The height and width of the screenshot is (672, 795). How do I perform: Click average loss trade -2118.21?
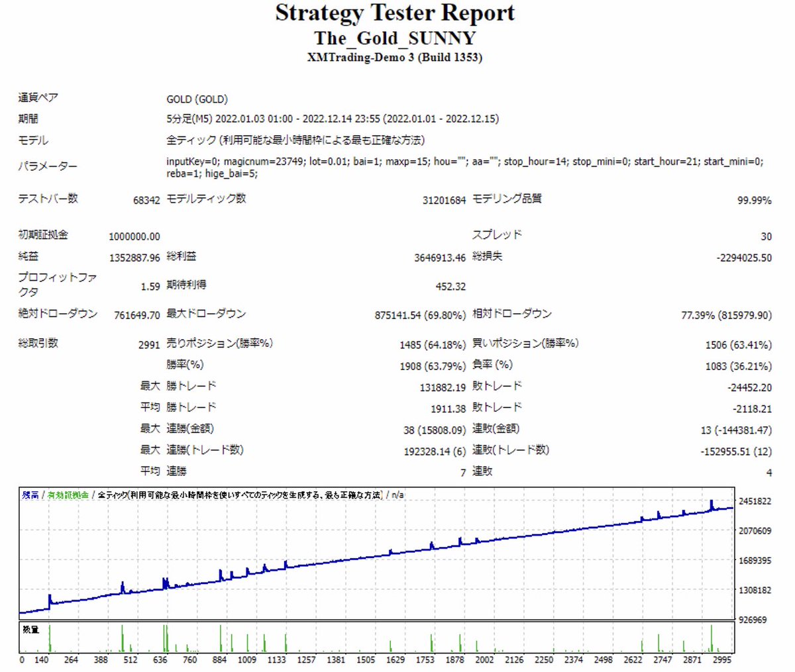pyautogui.click(x=752, y=409)
